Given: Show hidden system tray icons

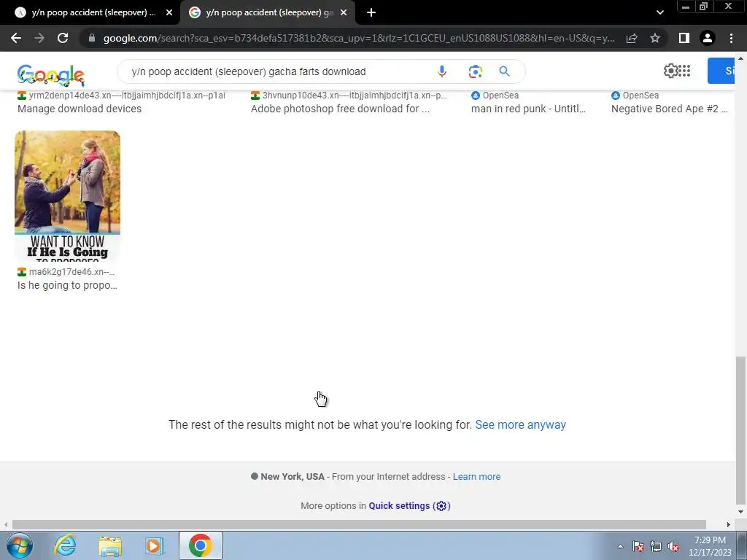Looking at the screenshot, I should pyautogui.click(x=620, y=546).
